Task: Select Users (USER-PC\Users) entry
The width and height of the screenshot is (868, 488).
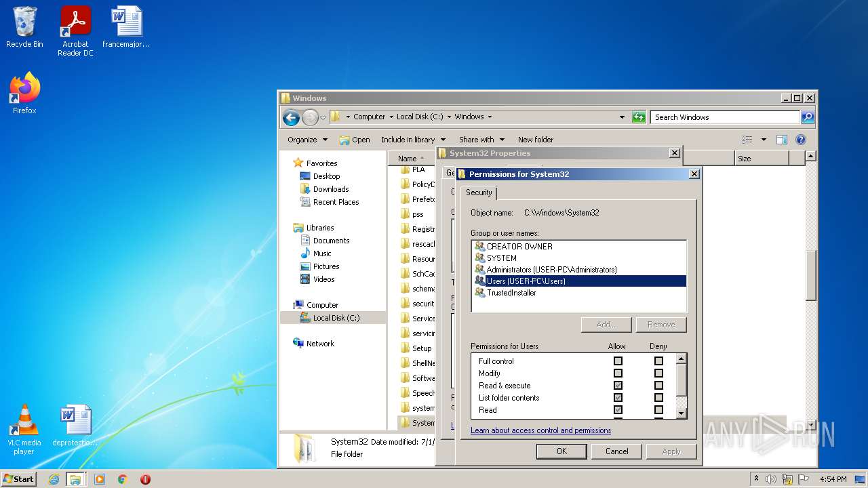Action: (579, 281)
